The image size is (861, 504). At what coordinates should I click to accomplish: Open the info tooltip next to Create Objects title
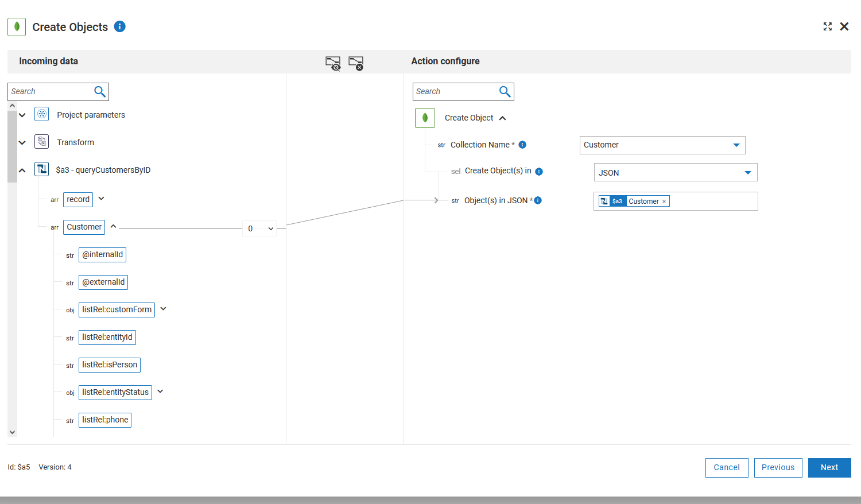[119, 26]
